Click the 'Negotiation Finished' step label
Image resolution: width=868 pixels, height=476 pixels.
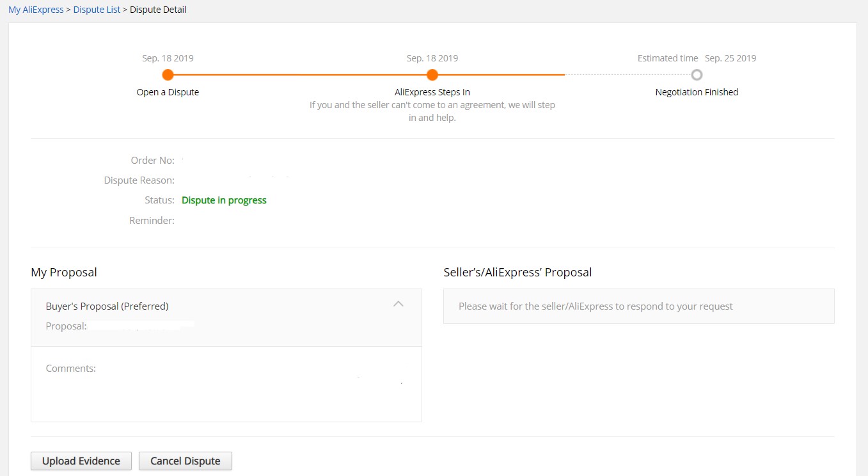(x=697, y=92)
